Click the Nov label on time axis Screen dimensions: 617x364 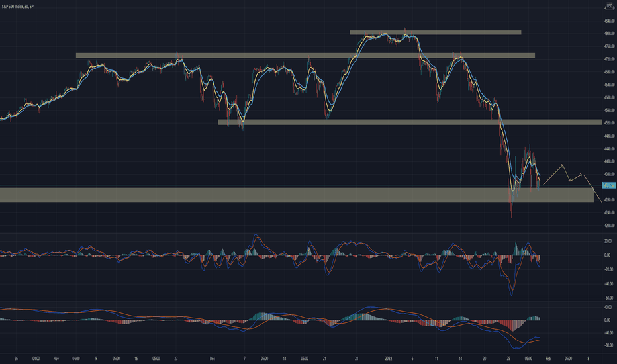[x=56, y=359]
